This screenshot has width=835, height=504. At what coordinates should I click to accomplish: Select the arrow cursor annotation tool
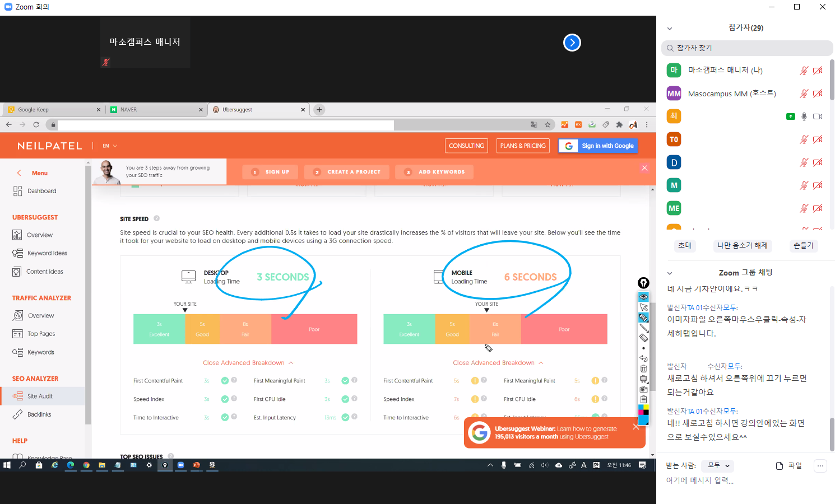(643, 307)
